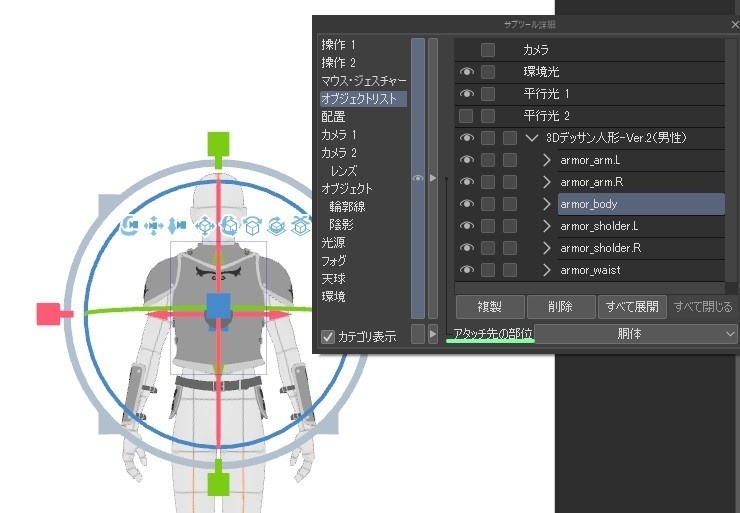Select the armor_waist row in object list

641,270
